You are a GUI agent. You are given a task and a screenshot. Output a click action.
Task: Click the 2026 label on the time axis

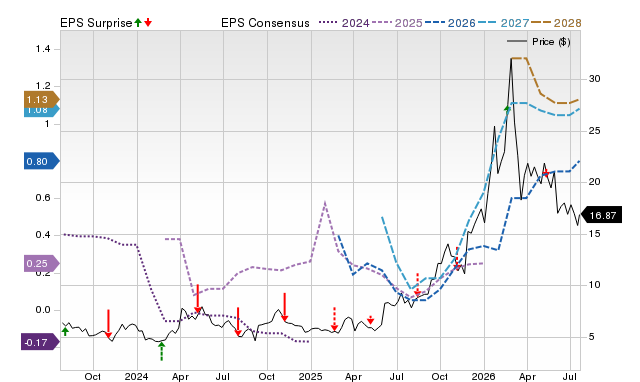point(484,376)
